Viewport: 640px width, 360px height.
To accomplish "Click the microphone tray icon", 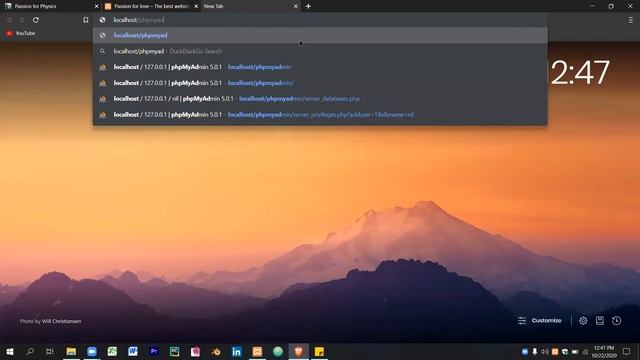I will click(x=534, y=351).
